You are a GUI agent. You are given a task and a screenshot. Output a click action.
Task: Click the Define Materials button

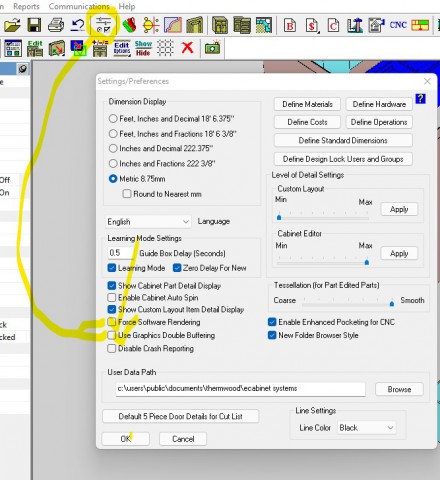tap(307, 104)
